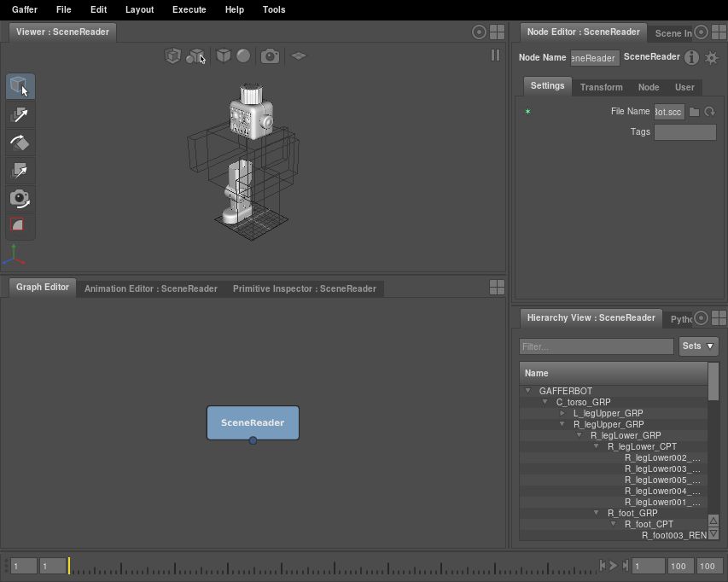
Task: Toggle the grid gnomon icon in Viewer
Action: (299, 56)
